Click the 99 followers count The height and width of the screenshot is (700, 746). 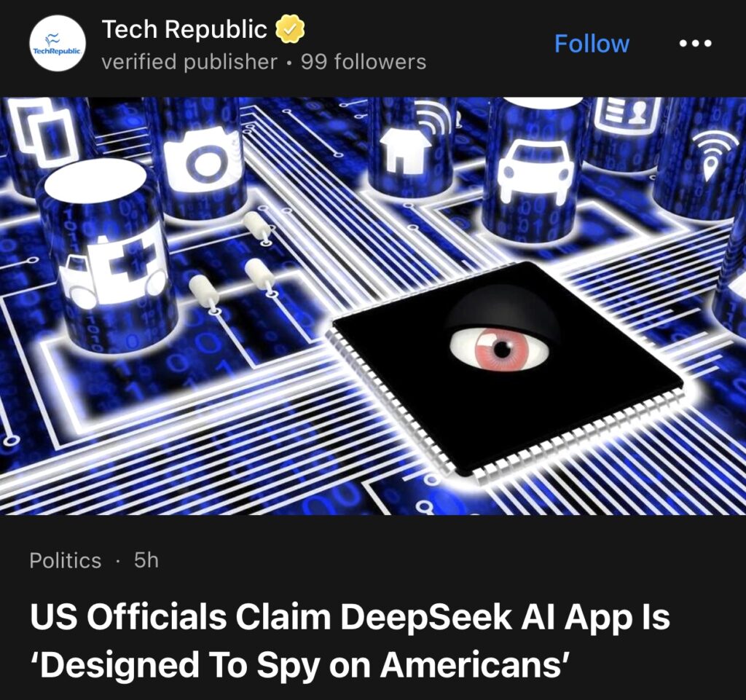pyautogui.click(x=364, y=62)
